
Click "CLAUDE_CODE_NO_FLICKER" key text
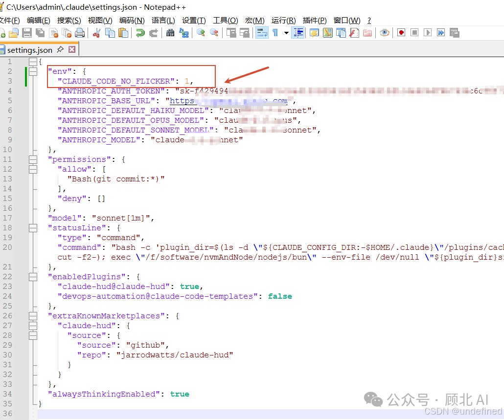(x=116, y=81)
